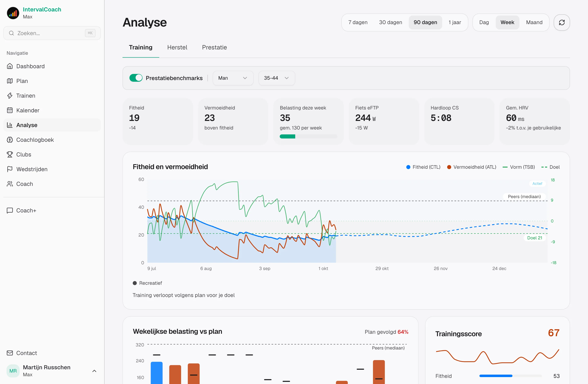Click the Gem. HRV stat card
588x384 pixels.
point(534,121)
